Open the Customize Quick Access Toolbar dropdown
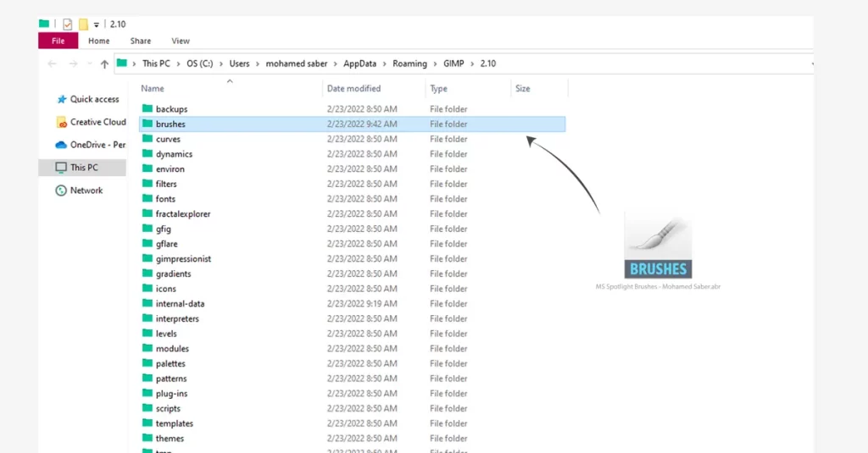Image resolution: width=868 pixels, height=453 pixels. (x=97, y=25)
